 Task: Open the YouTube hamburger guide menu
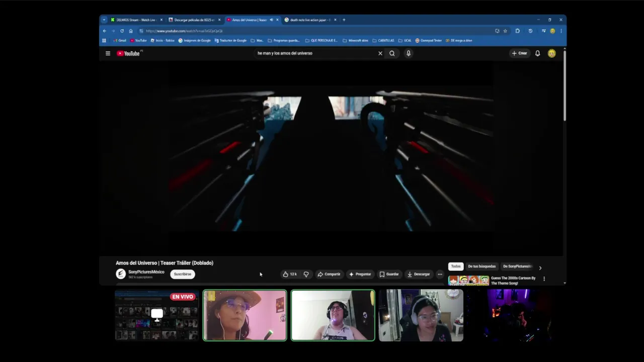[108, 53]
